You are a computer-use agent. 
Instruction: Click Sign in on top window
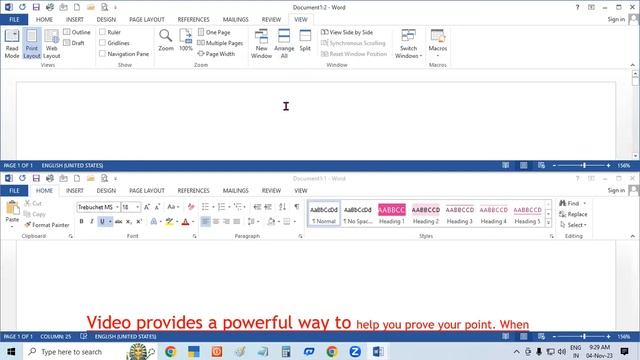tap(616, 19)
